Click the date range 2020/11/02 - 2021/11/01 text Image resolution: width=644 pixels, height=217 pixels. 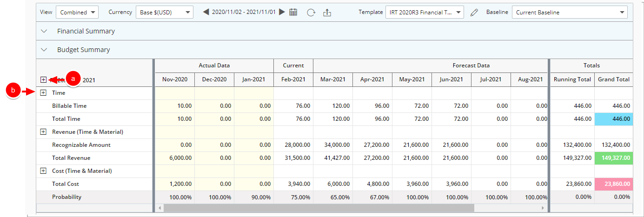pos(244,13)
